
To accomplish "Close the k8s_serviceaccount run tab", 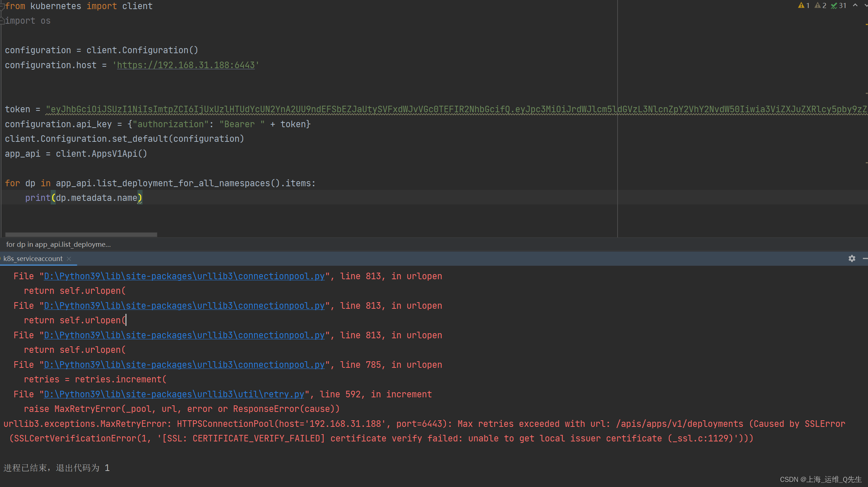I will [x=69, y=258].
